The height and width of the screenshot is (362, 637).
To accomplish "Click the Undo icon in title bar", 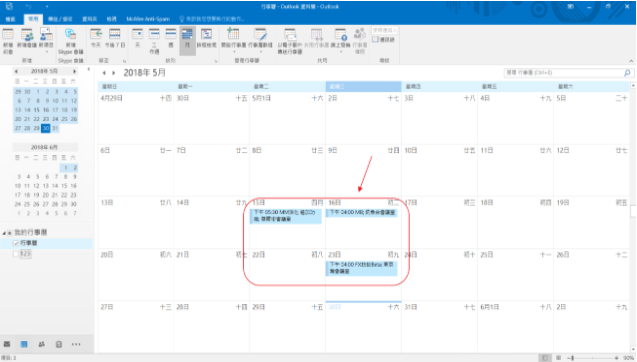I will click(28, 7).
